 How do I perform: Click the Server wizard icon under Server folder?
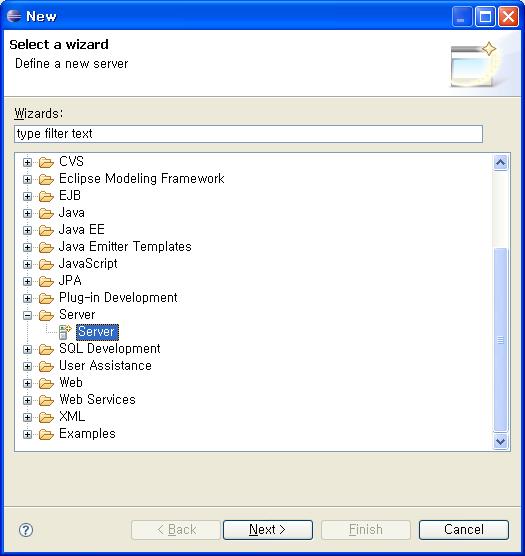[65, 332]
